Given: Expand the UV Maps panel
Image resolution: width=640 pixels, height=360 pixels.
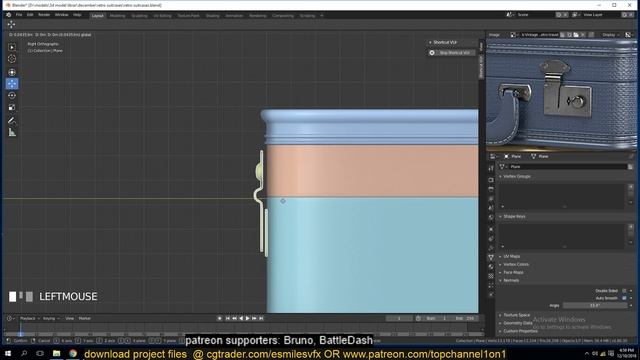Looking at the screenshot, I should click(x=511, y=256).
